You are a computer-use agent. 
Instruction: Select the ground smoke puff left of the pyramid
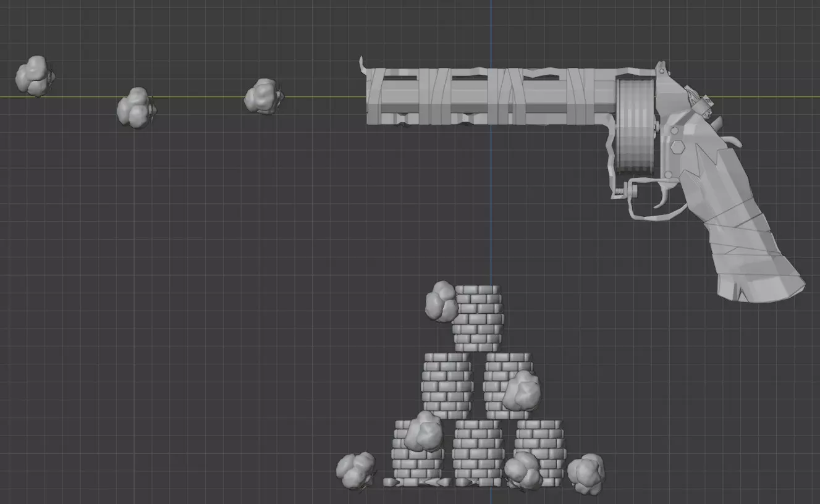(356, 470)
